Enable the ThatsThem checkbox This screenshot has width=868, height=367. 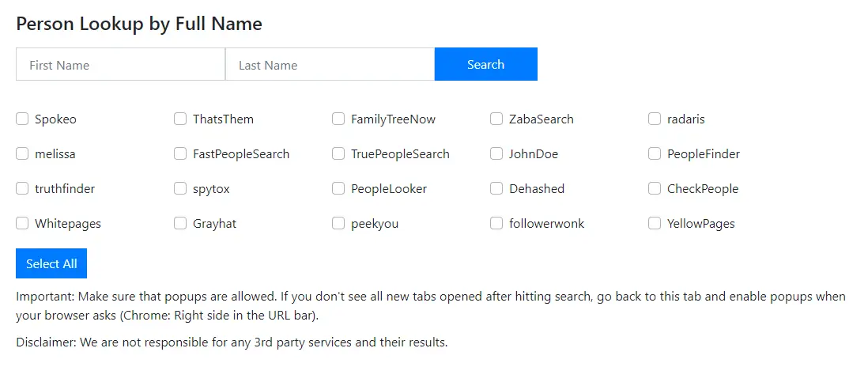click(x=180, y=119)
